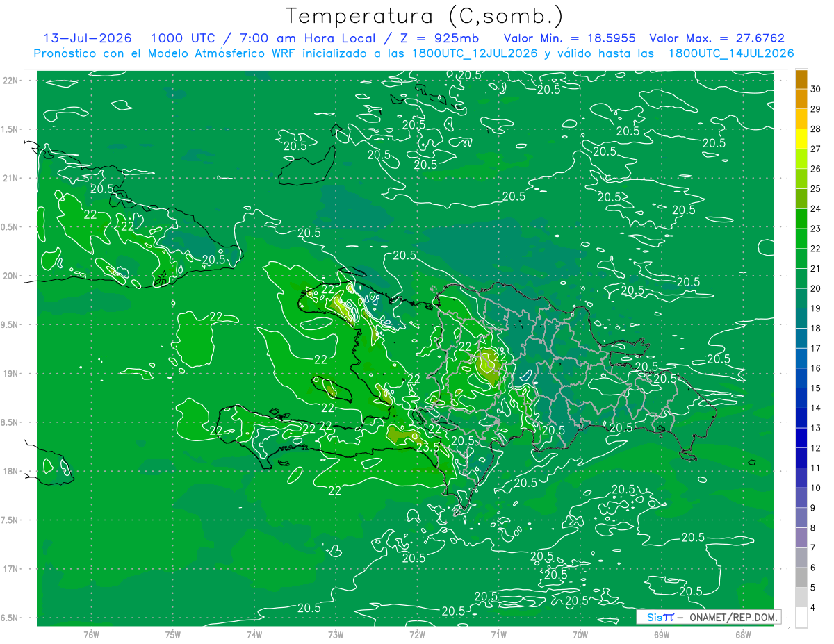
Task: Click the "18N" latitude axis label
Action: (10, 471)
